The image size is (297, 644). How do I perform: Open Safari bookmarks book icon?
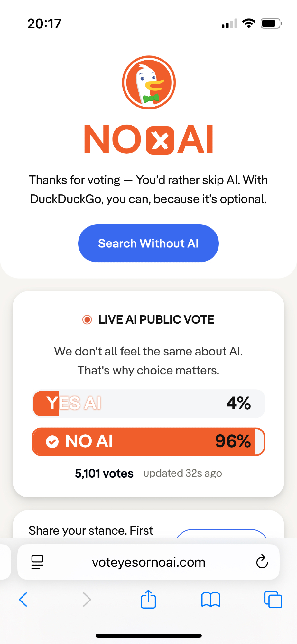click(x=210, y=600)
